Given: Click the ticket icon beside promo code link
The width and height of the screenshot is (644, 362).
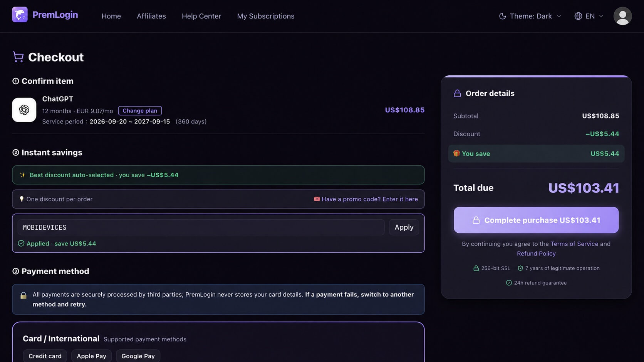Looking at the screenshot, I should (x=317, y=199).
